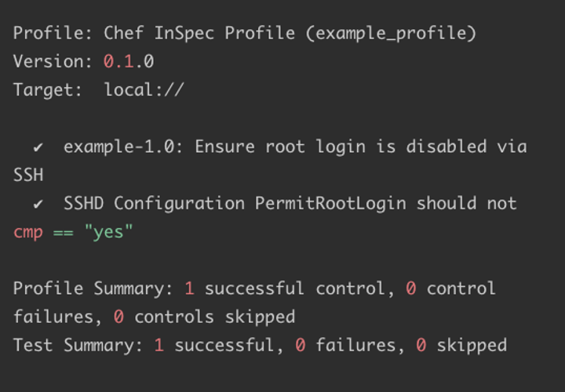Click the standalone "SSH" word
The image size is (565, 392).
click(x=28, y=175)
